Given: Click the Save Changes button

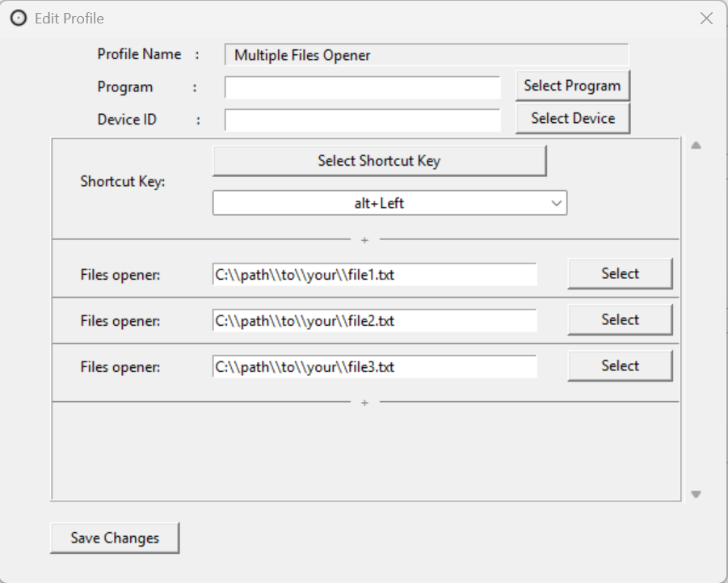Looking at the screenshot, I should click(x=115, y=538).
